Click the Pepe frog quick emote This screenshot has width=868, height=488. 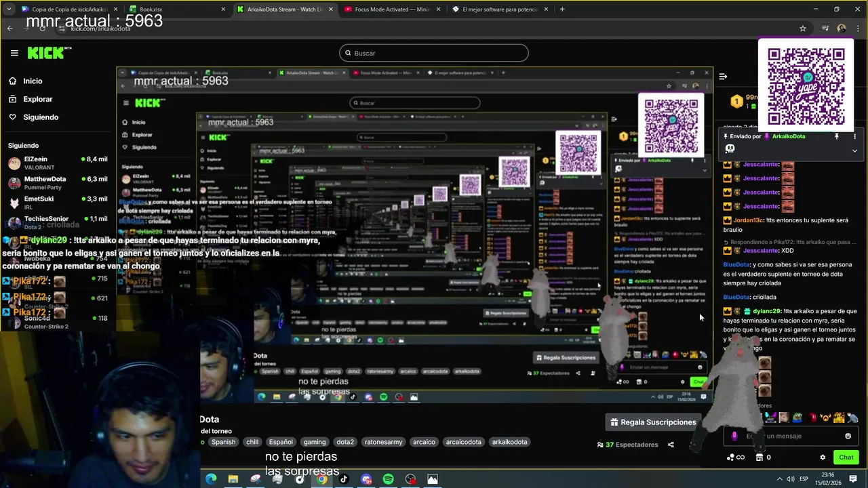797,418
